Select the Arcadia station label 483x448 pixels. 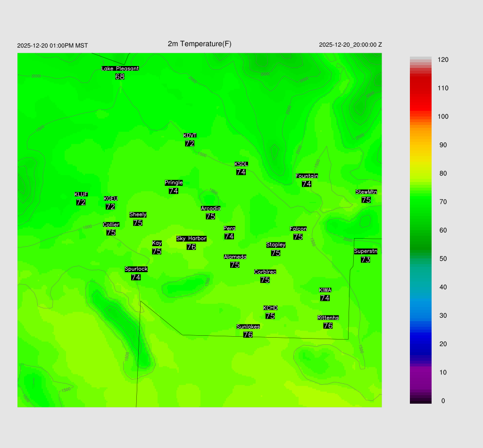click(210, 208)
